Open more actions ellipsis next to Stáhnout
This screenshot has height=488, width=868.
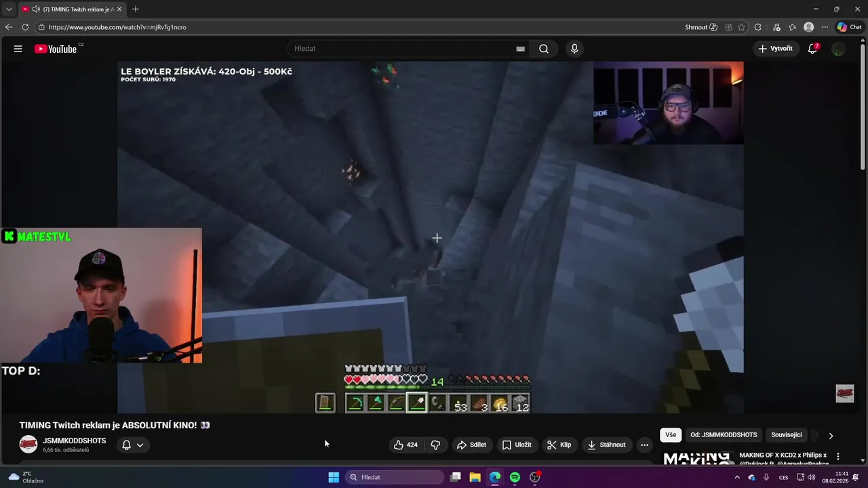click(644, 445)
